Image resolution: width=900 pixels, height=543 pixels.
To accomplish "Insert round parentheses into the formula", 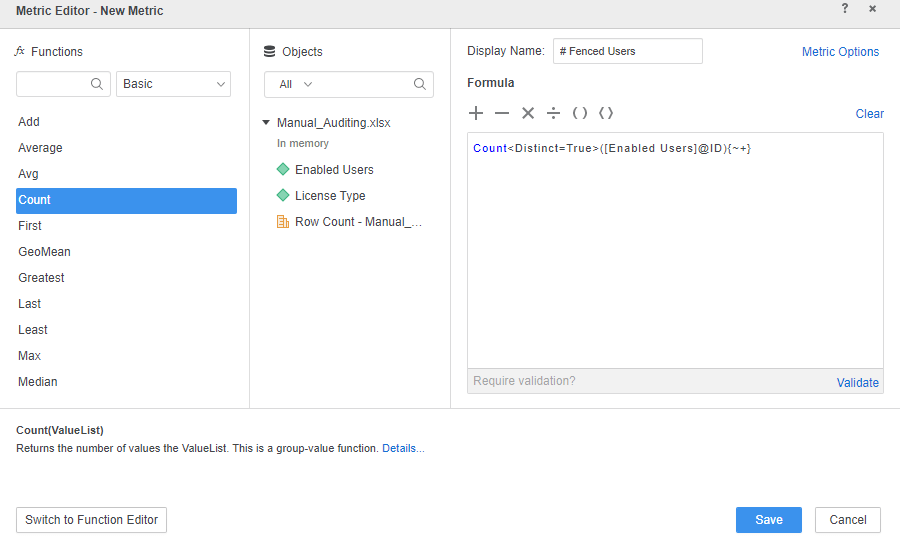I will point(580,113).
